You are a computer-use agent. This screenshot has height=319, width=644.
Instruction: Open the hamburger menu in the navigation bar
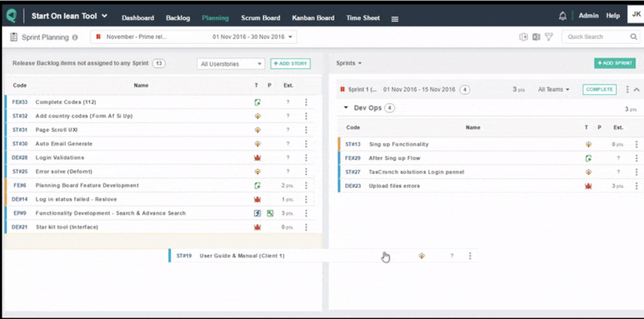coord(395,19)
